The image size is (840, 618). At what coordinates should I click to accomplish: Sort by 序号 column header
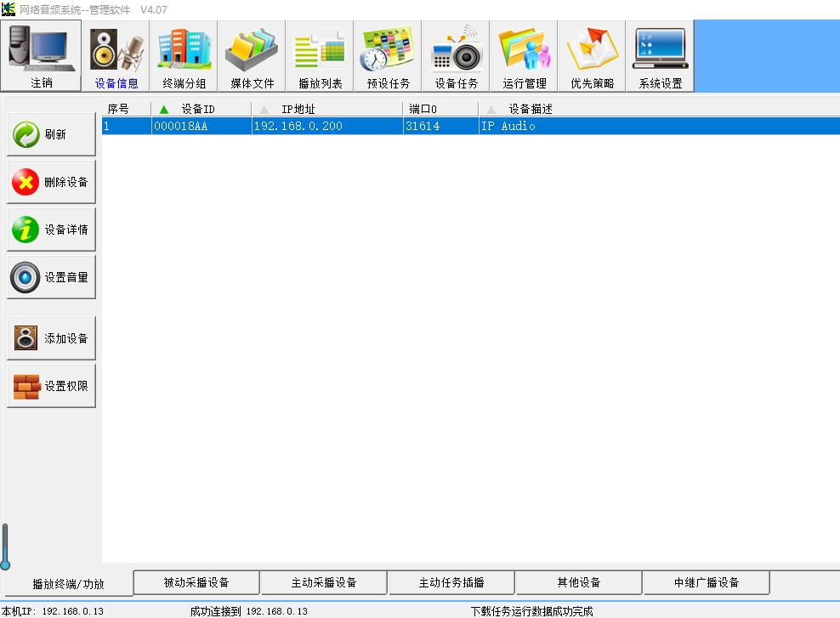click(127, 109)
